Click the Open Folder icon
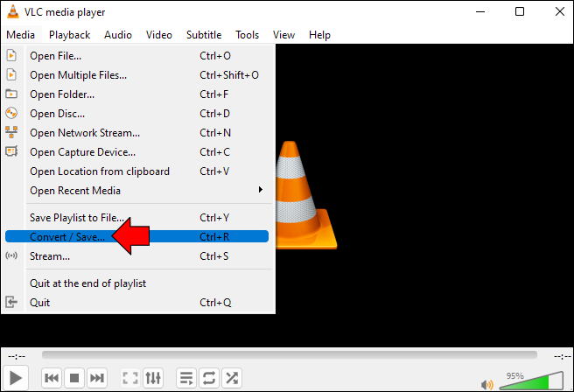 click(x=11, y=94)
